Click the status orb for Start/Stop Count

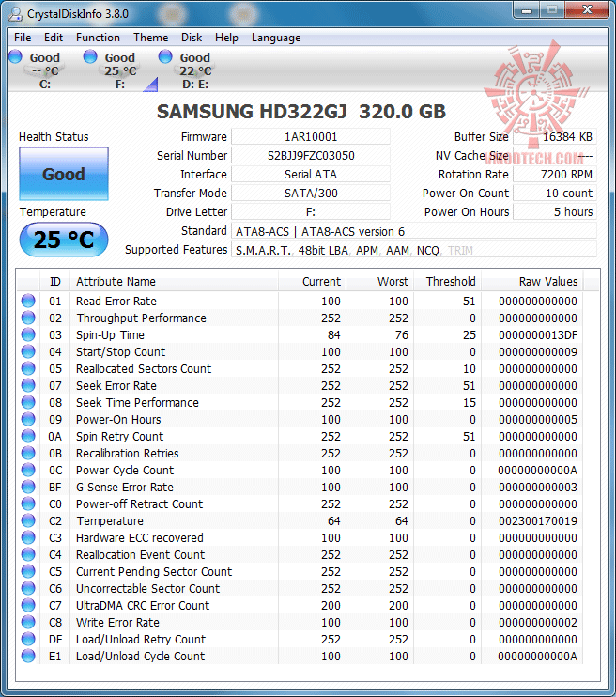(x=28, y=351)
